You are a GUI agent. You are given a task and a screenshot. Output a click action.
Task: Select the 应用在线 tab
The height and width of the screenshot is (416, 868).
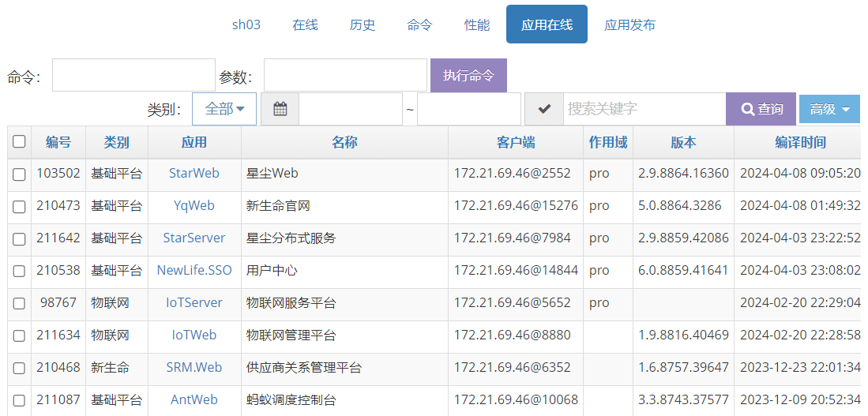[547, 25]
